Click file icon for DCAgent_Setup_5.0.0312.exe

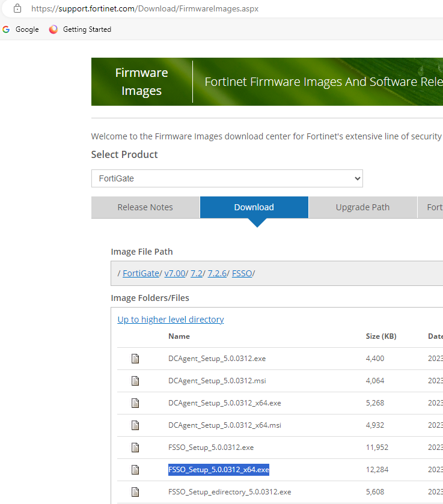(135, 359)
